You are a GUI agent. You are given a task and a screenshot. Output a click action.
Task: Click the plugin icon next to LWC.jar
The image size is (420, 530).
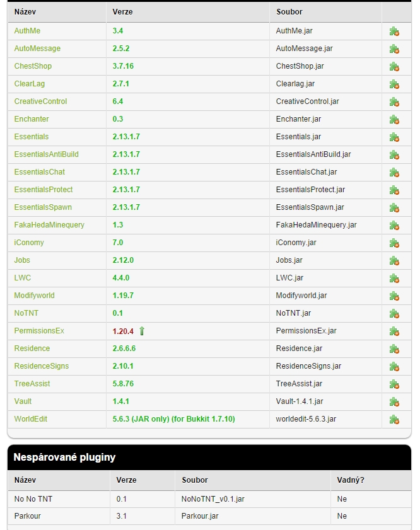pos(394,278)
